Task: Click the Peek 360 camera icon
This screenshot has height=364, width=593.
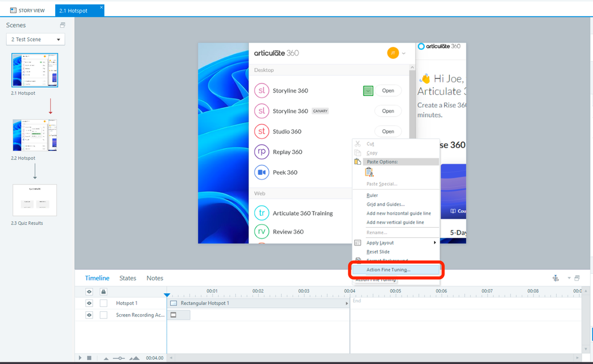Action: 261,172
